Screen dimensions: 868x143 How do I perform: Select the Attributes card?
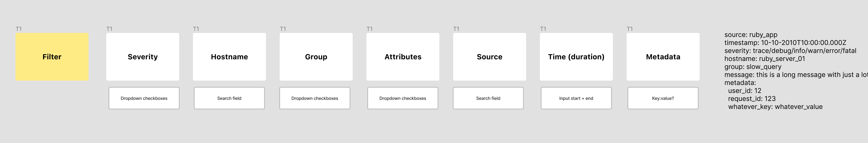tap(403, 57)
